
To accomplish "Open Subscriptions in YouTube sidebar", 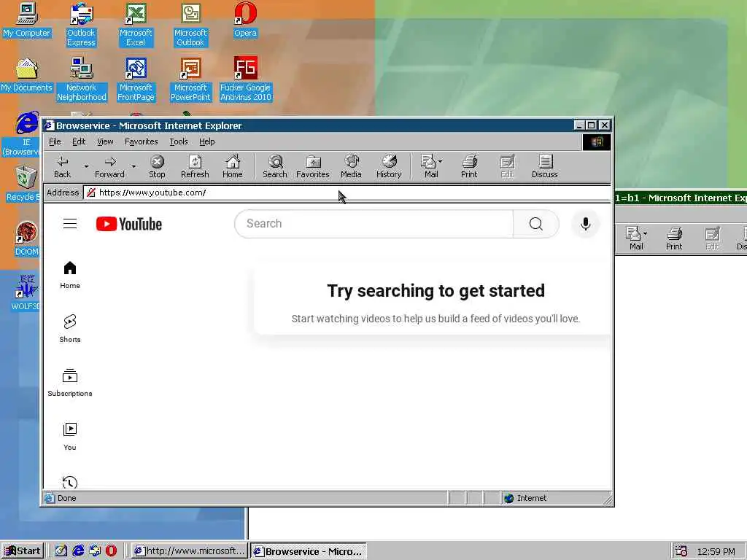I will click(x=70, y=382).
